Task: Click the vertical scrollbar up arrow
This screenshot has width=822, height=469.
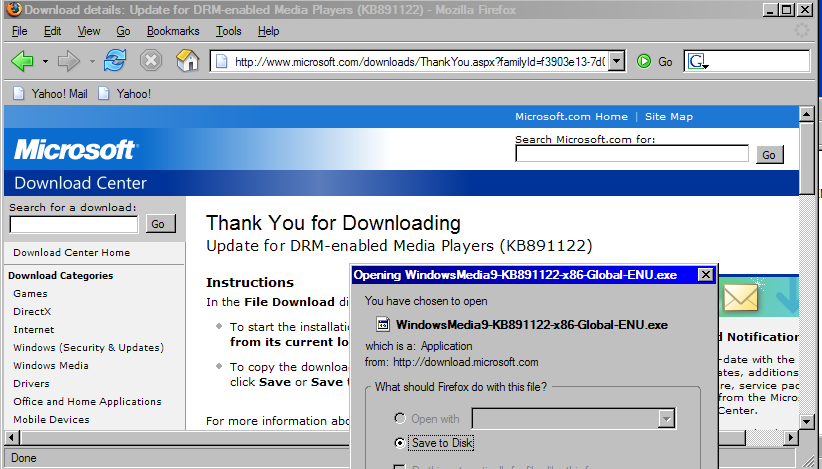Action: [806, 114]
